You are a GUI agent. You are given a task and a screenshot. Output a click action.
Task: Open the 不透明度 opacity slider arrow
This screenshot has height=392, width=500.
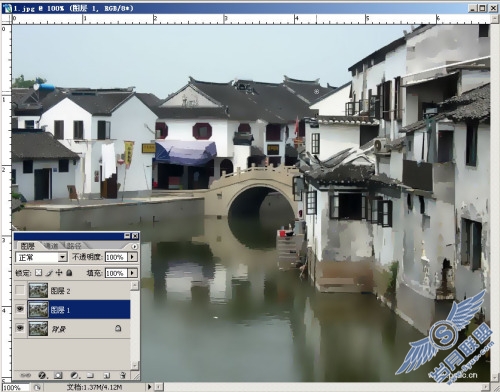tap(133, 257)
